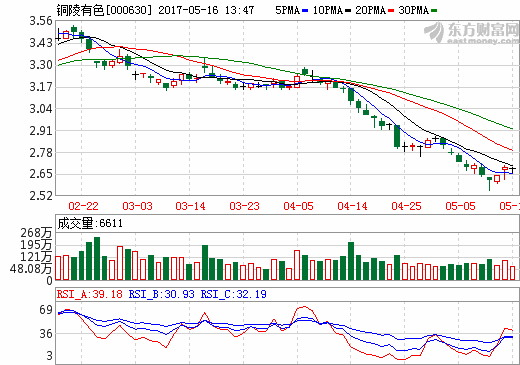Click the RSI_C:32.19 indicator label
The width and height of the screenshot is (520, 365).
(233, 294)
